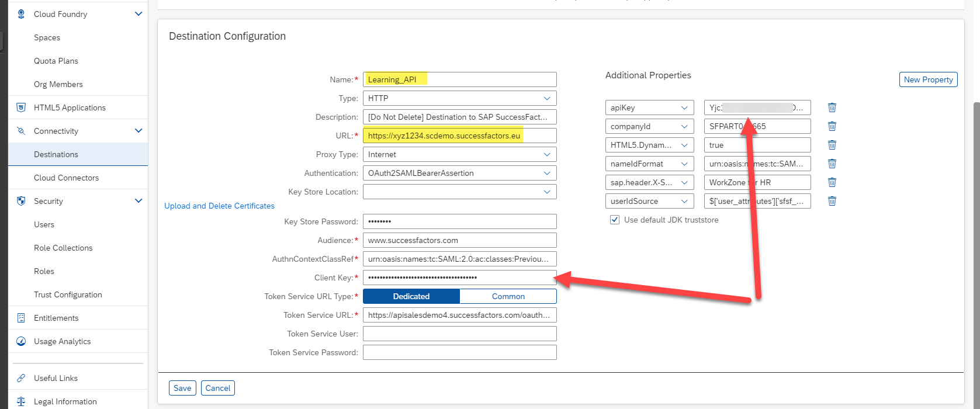Screen dimensions: 980x409
Task: Select Common token service URL type
Action: (508, 296)
